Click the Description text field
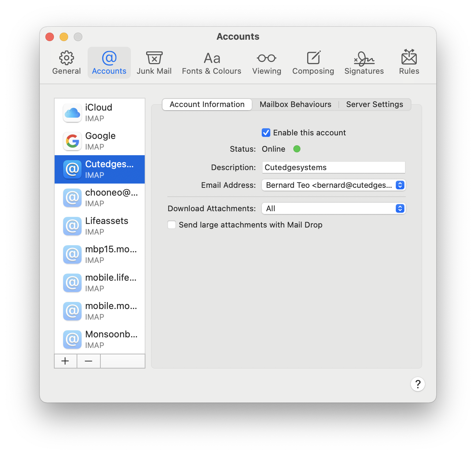This screenshot has width=476, height=455. tap(333, 167)
